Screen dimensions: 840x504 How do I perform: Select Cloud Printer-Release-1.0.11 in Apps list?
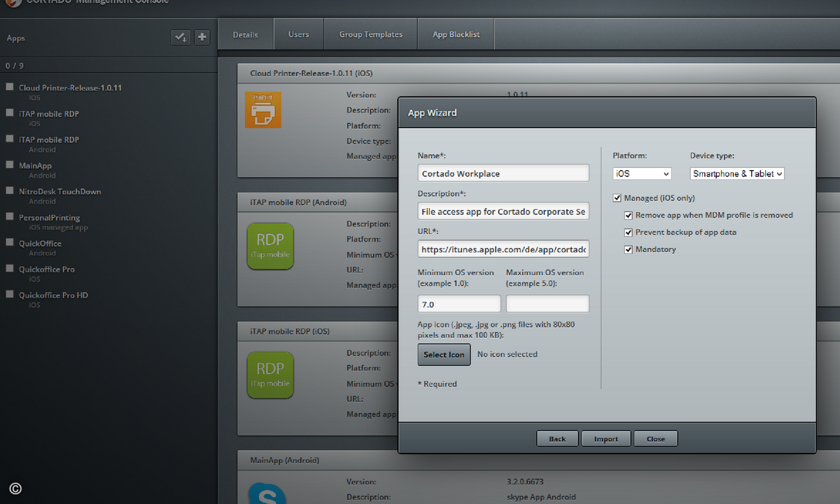click(x=70, y=87)
